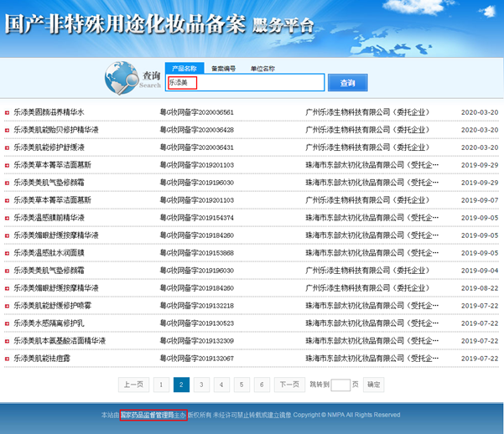Click record number 粤G妆网备字2019132218
Screen dimensions: 504x434
click(197, 306)
